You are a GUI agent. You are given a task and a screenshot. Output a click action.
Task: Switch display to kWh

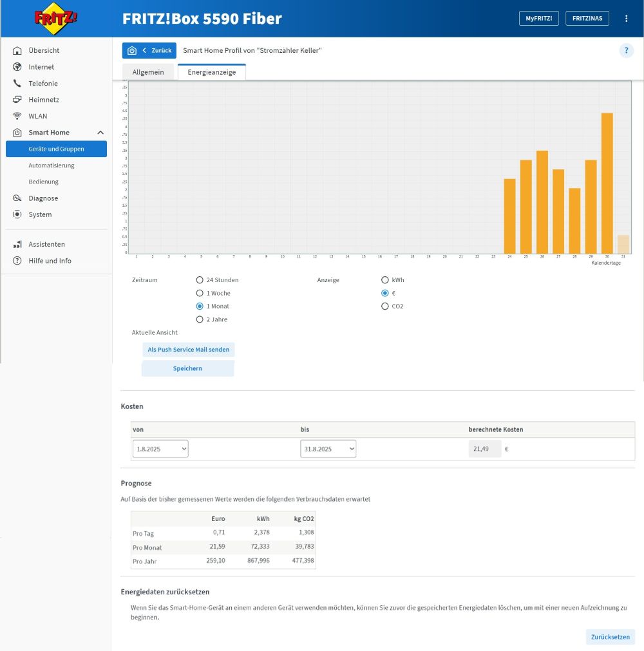(x=385, y=280)
